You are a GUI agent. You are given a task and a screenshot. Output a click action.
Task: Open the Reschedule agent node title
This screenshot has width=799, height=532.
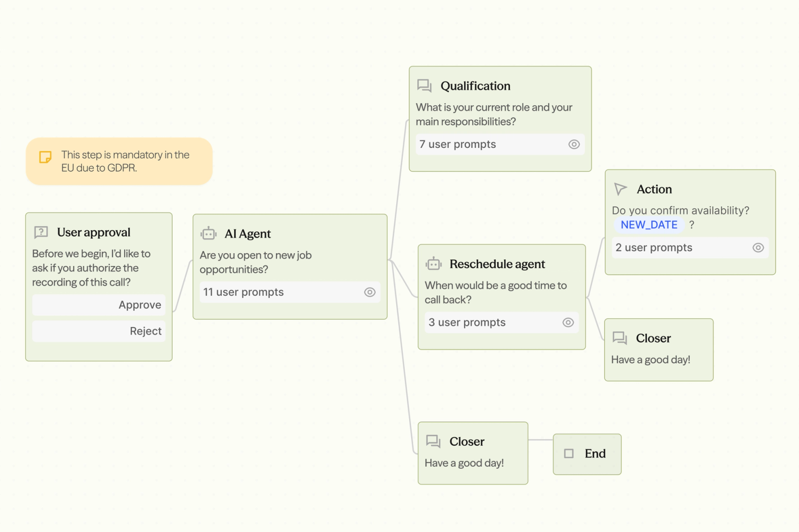click(x=497, y=264)
